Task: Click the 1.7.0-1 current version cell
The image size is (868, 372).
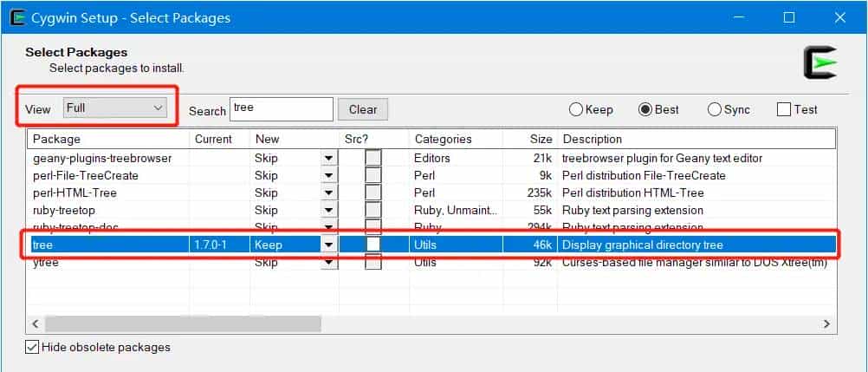Action: point(211,245)
